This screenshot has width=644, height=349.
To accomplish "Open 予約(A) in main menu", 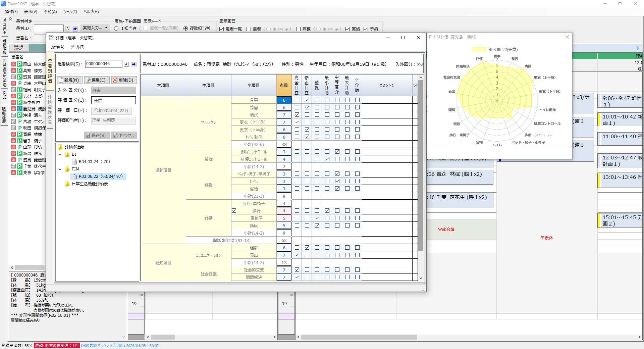I will click(x=50, y=12).
